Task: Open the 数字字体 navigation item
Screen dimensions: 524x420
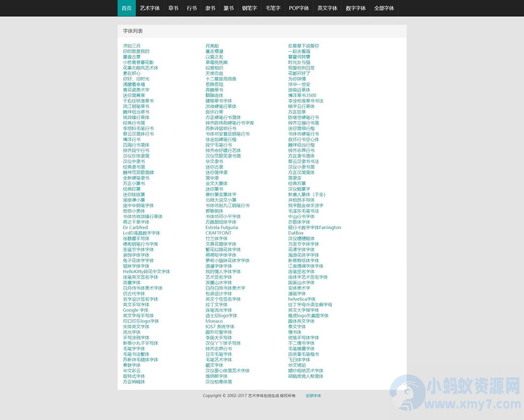Action: point(356,8)
